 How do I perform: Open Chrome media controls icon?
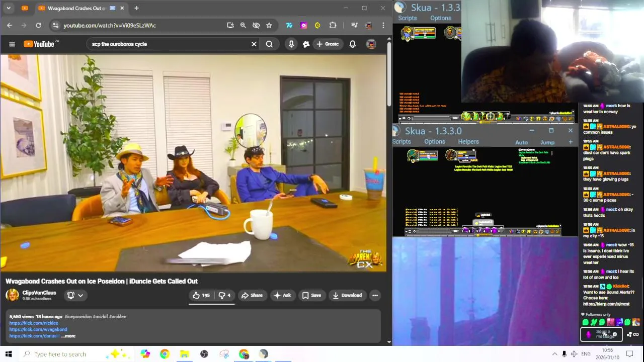[354, 25]
